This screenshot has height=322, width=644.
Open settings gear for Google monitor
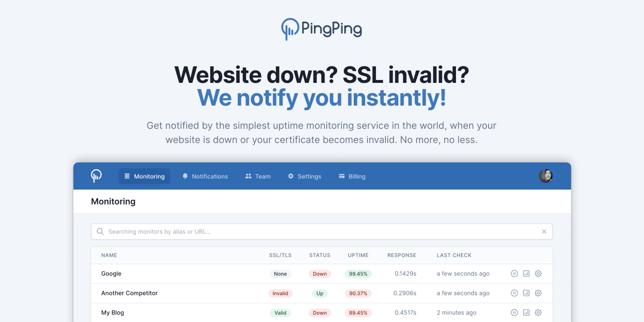(x=538, y=274)
